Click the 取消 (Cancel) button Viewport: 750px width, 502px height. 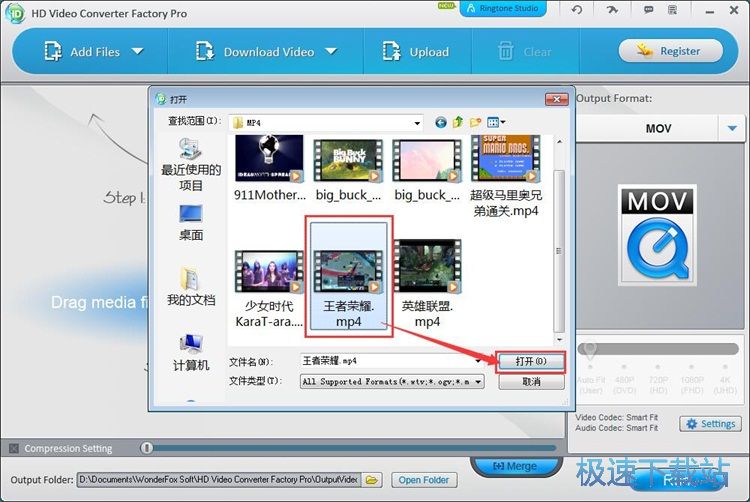click(531, 382)
